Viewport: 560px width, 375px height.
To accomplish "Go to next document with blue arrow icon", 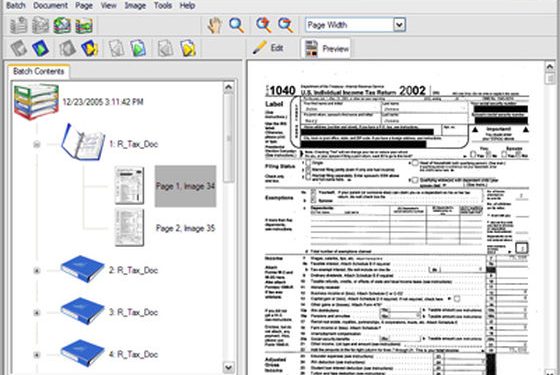I will tap(40, 48).
